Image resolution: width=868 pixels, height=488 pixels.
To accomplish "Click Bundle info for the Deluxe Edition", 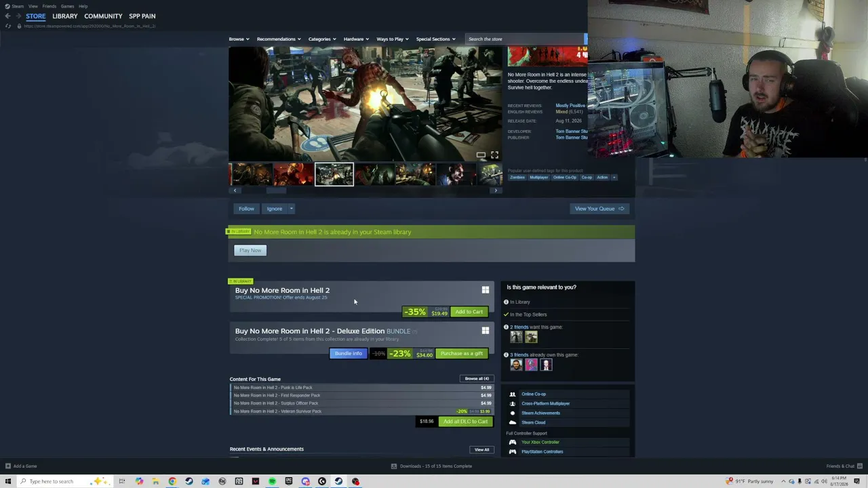I will click(x=349, y=354).
